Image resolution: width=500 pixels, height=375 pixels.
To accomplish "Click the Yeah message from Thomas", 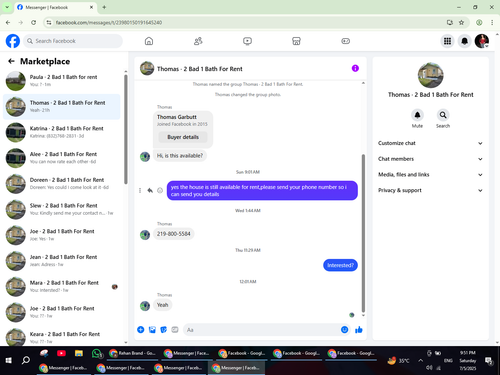I will (x=162, y=305).
